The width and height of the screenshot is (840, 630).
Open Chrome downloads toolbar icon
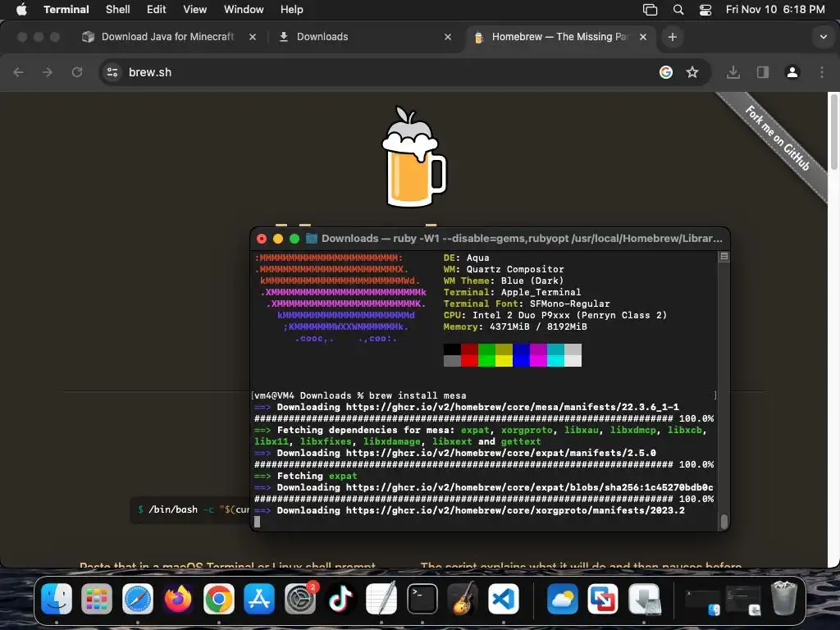coord(733,72)
